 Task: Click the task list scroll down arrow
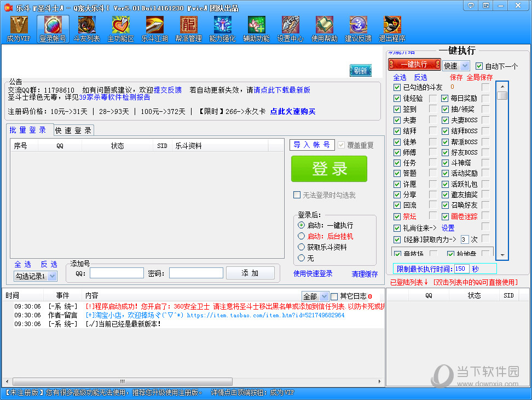tap(502, 255)
